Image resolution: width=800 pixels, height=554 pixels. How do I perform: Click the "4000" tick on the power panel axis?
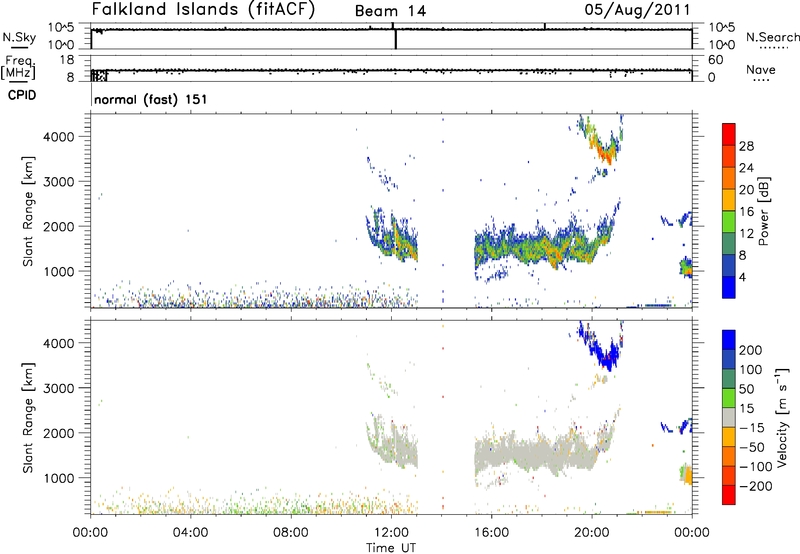pos(58,137)
